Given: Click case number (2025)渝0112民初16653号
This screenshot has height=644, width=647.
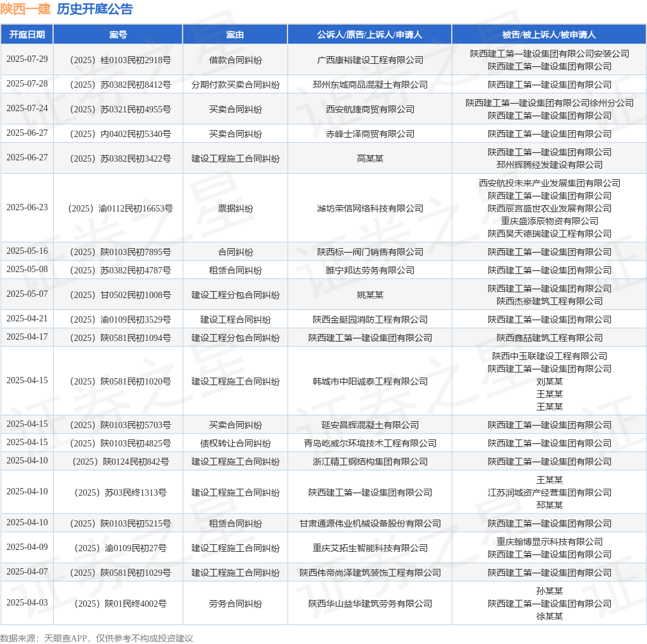Looking at the screenshot, I should coord(118,208).
